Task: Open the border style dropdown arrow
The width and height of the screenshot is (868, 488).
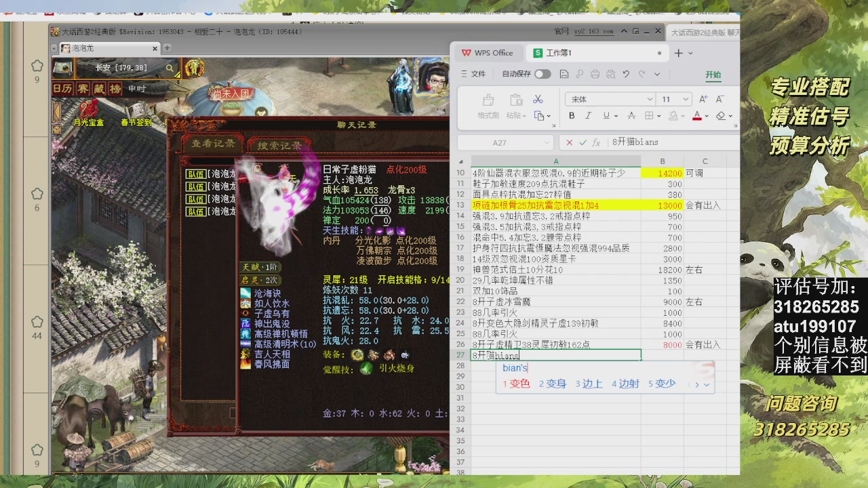Action: 658,116
